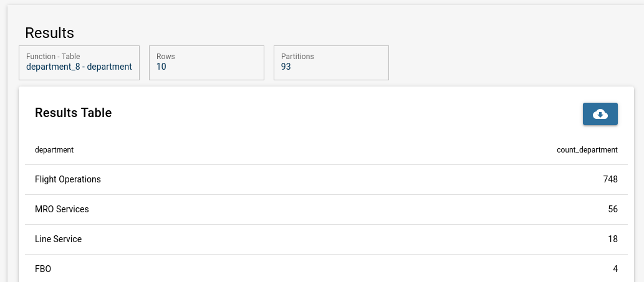Click the count value 18

[613, 240]
